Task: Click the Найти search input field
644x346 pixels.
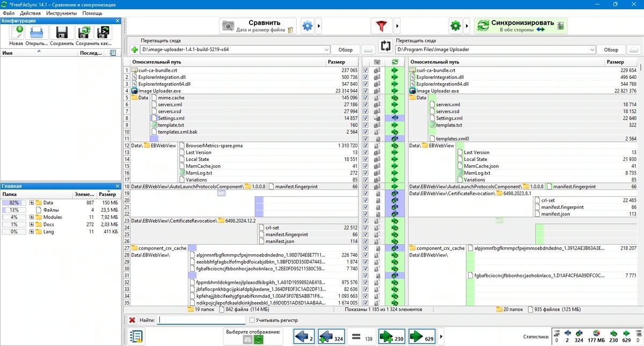Action: [x=201, y=320]
